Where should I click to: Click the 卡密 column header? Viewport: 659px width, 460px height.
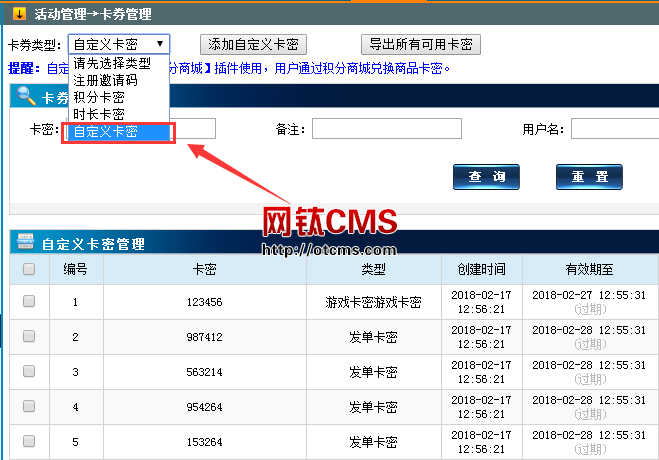tap(205, 269)
